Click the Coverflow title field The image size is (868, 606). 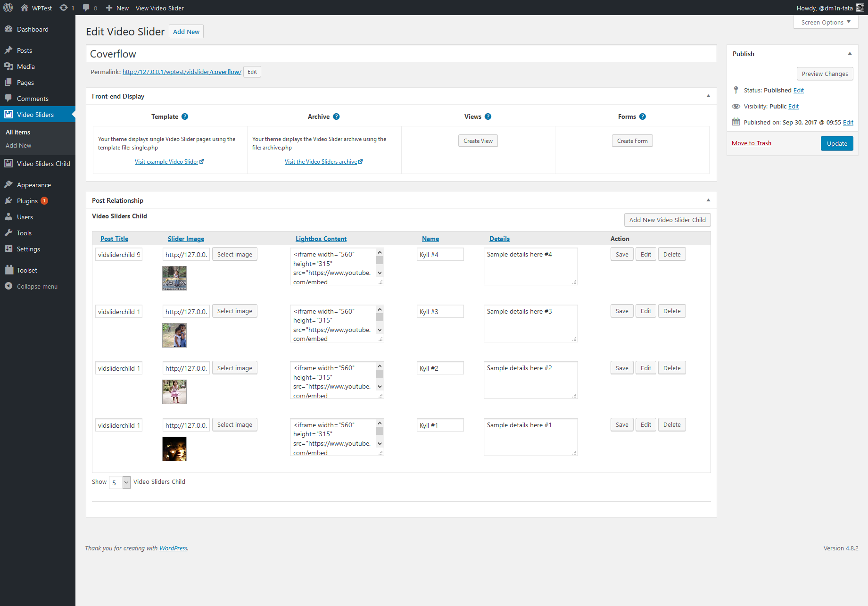click(x=401, y=54)
